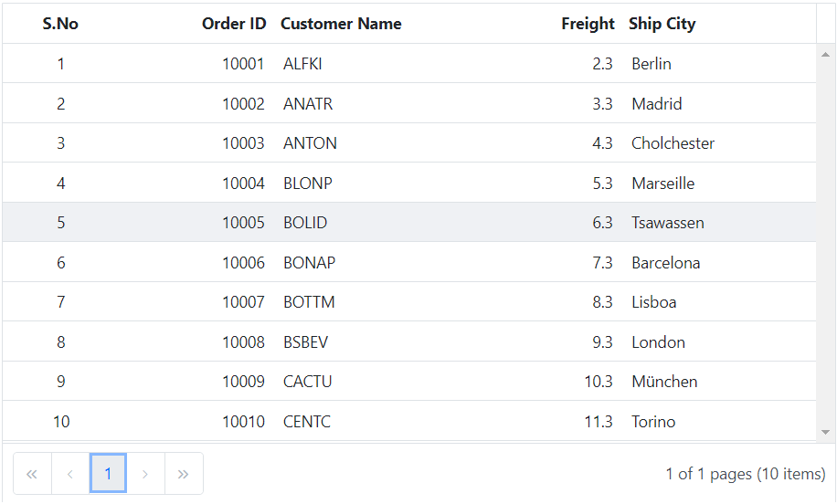Select the ALFKI customer row
Image resolution: width=837 pixels, height=504 pixels.
pos(409,64)
